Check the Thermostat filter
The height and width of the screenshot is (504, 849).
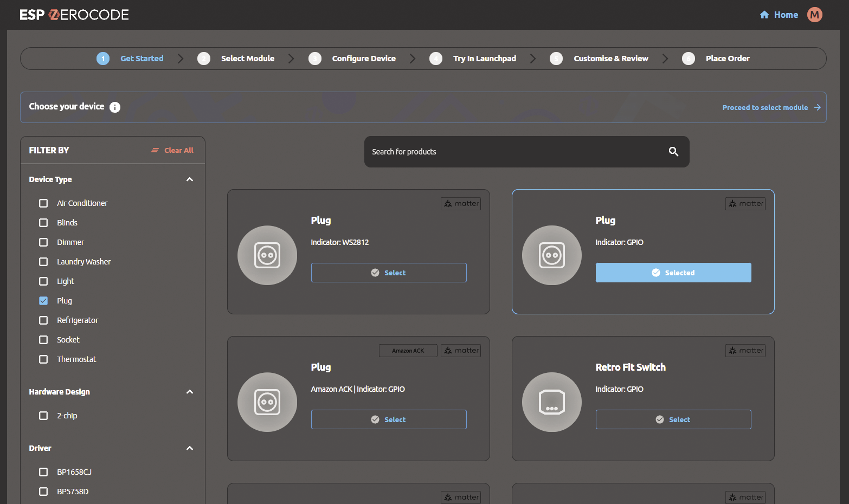pos(43,359)
